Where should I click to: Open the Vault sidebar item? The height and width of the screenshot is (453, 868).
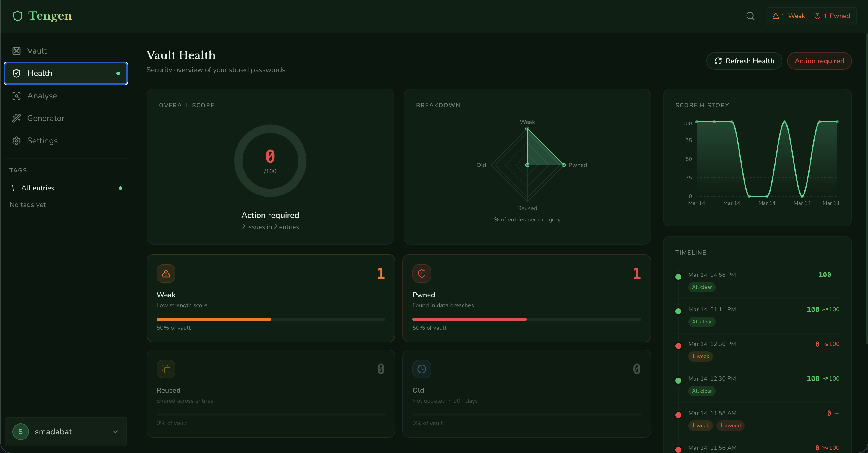pyautogui.click(x=37, y=51)
